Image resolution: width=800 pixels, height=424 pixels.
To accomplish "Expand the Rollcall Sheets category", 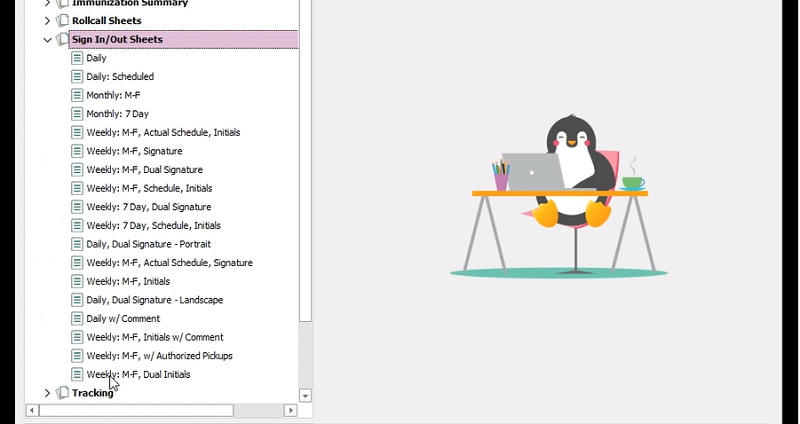I will [x=47, y=21].
